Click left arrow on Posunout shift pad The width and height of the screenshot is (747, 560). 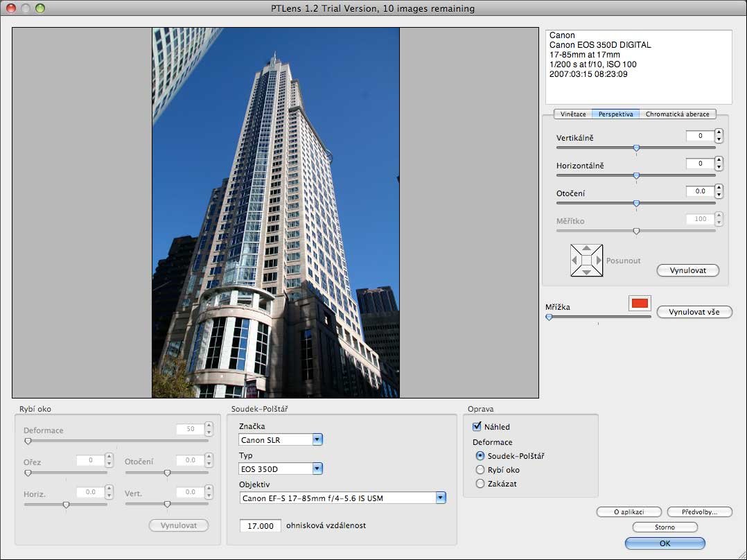(574, 261)
